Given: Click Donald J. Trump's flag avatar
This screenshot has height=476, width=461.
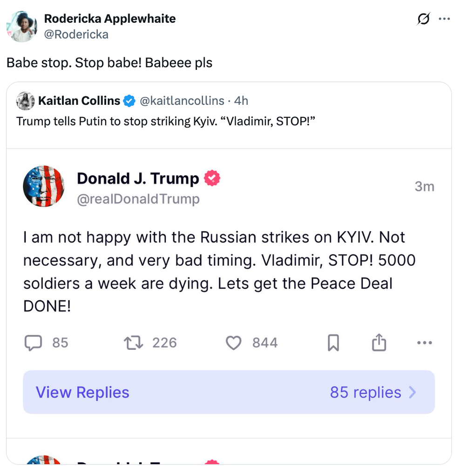Looking at the screenshot, I should point(44,186).
